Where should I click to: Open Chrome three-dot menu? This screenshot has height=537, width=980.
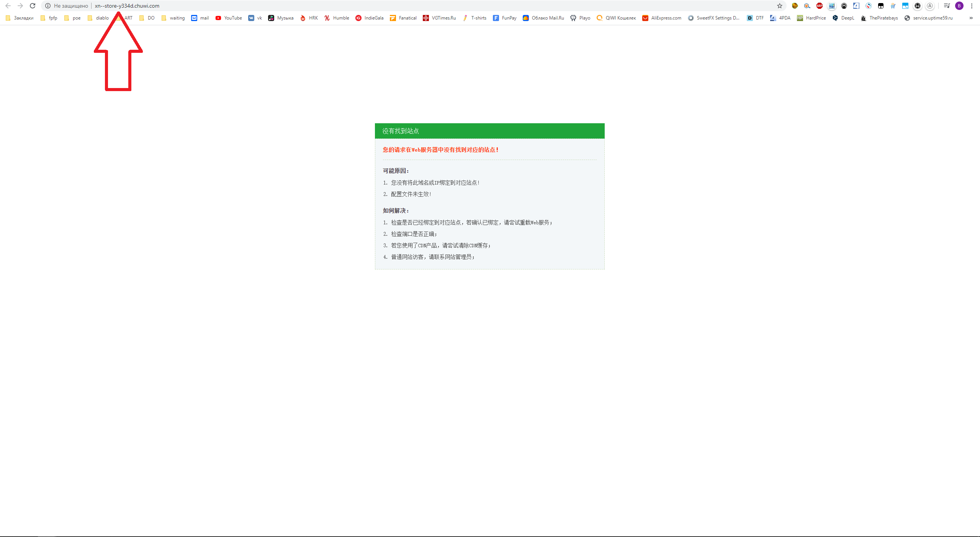[x=972, y=6]
